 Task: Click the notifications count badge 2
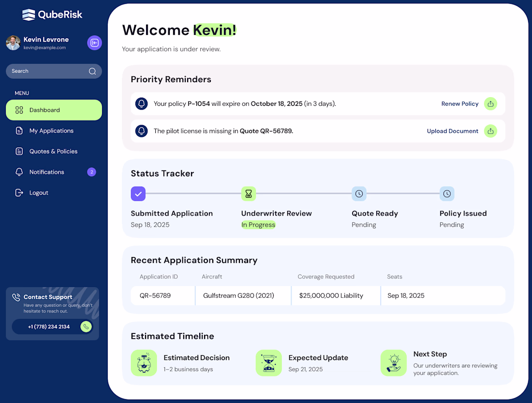pos(91,172)
